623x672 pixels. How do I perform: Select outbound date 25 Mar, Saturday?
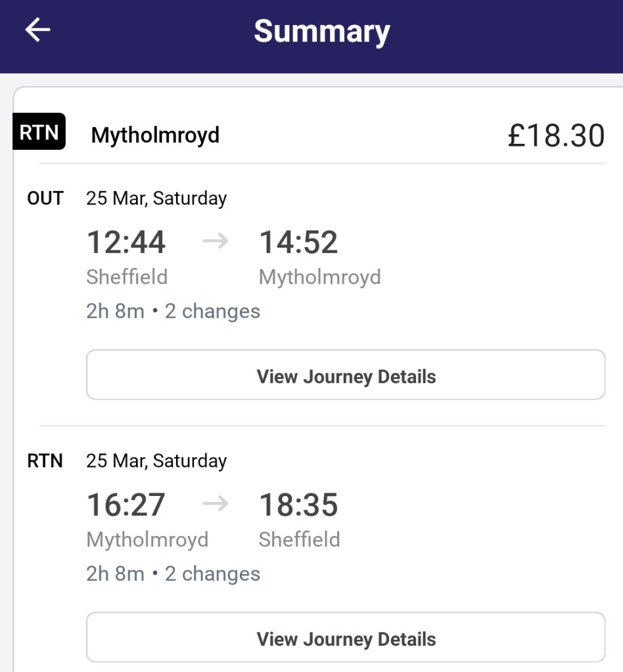point(156,198)
